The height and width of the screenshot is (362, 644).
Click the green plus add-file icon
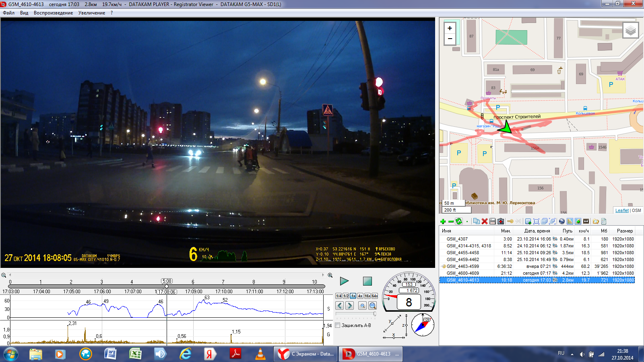tap(443, 221)
